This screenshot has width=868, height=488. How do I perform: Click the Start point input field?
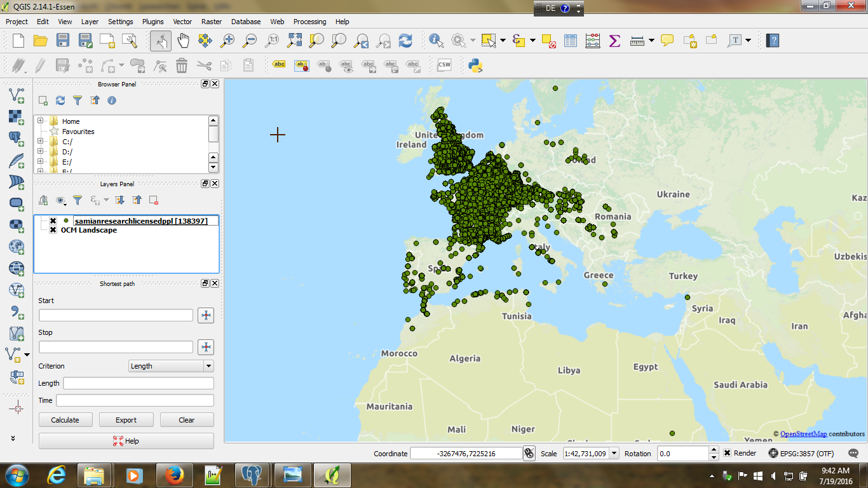click(116, 315)
